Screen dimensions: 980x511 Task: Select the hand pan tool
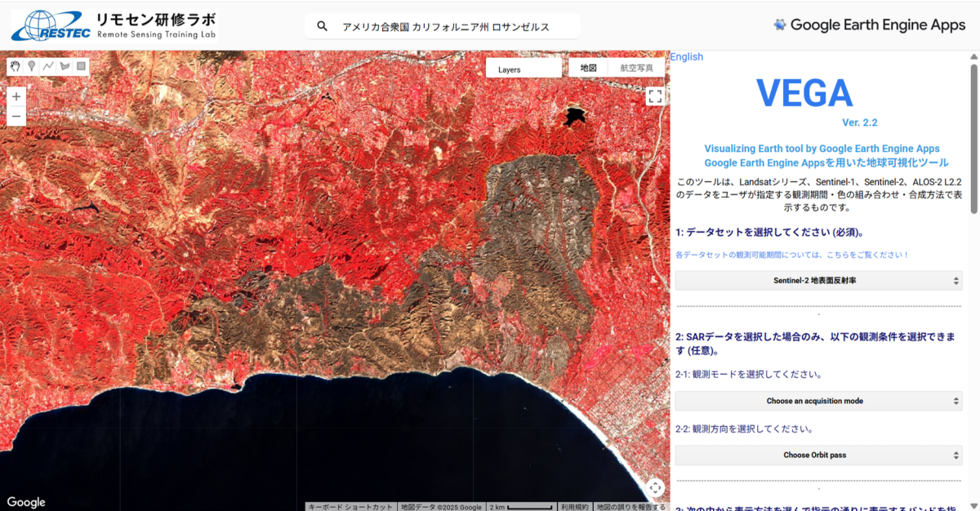coord(16,66)
